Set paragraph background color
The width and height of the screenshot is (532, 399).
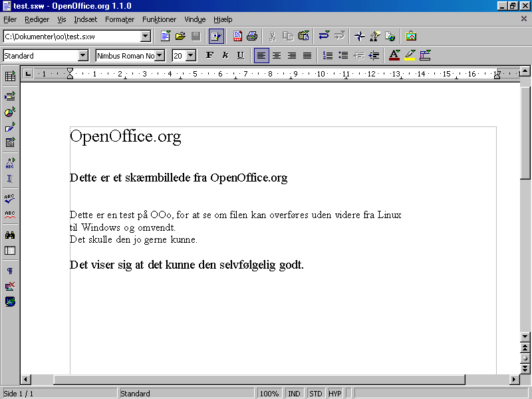[425, 55]
